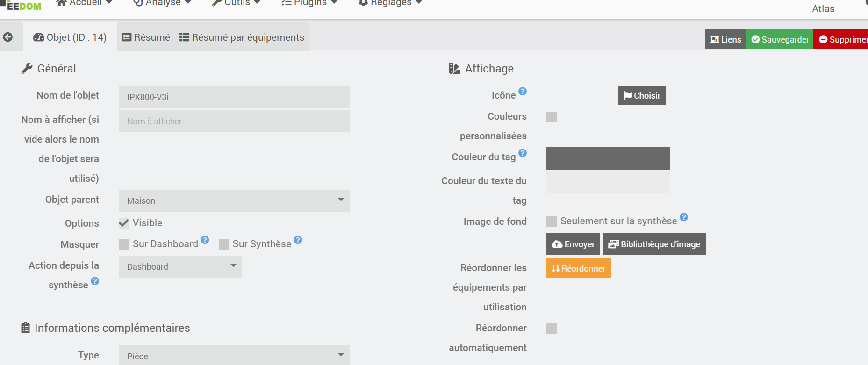Open the Type Pièce dropdown
This screenshot has width=868, height=365.
(234, 356)
